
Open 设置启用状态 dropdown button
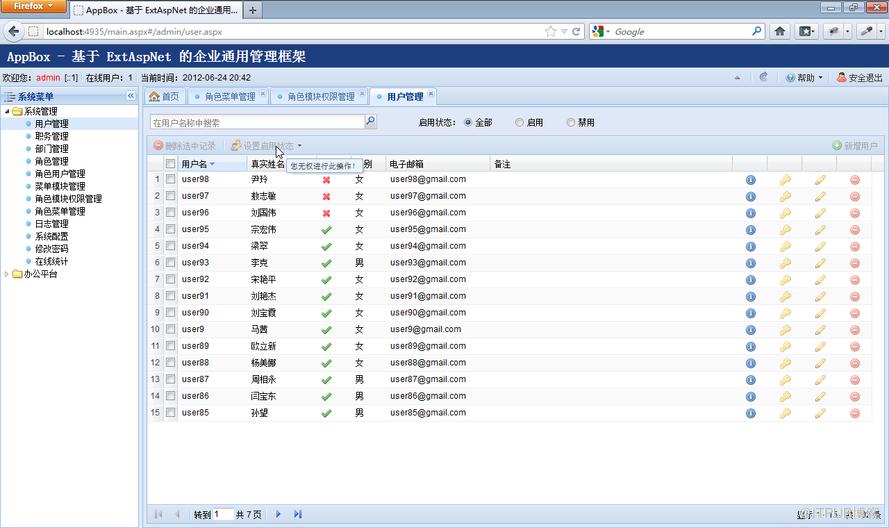[266, 146]
